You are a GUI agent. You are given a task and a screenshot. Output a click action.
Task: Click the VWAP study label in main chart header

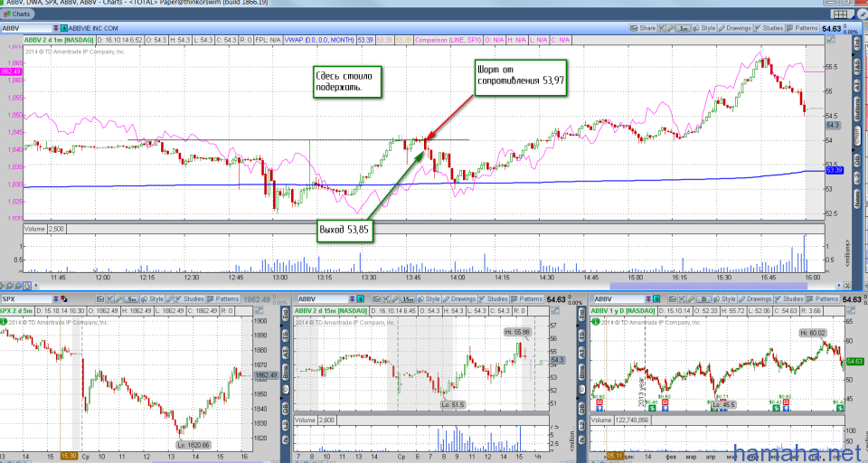[x=319, y=40]
